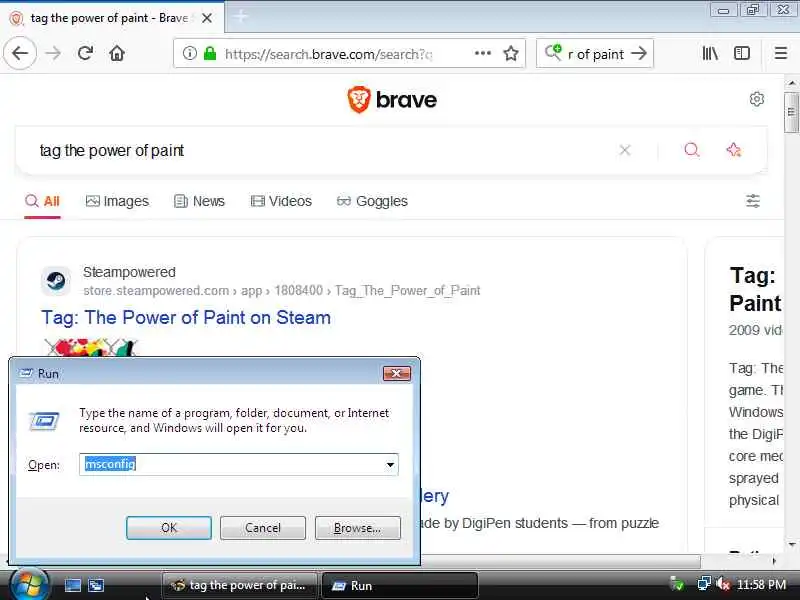The image size is (800, 600).
Task: Select the All results tab
Action: click(x=42, y=201)
